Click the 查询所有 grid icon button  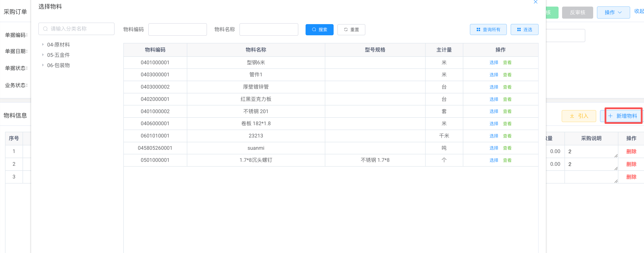click(x=488, y=30)
